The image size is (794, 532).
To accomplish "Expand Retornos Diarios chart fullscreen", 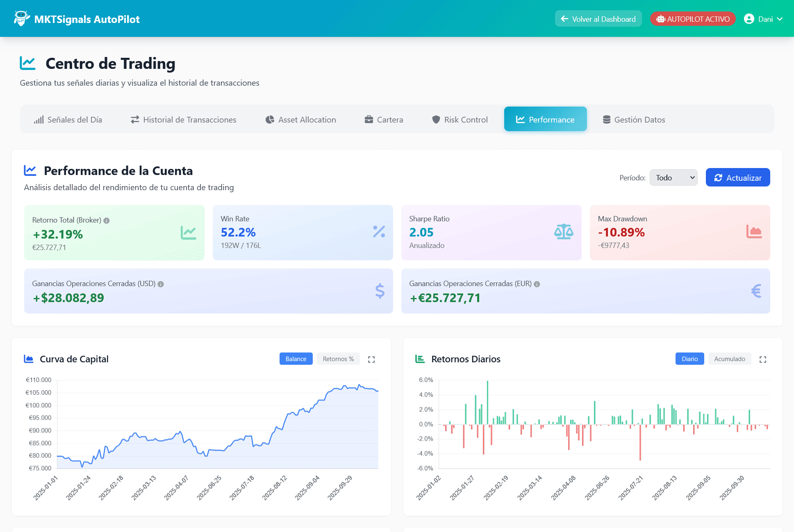I will [x=763, y=359].
